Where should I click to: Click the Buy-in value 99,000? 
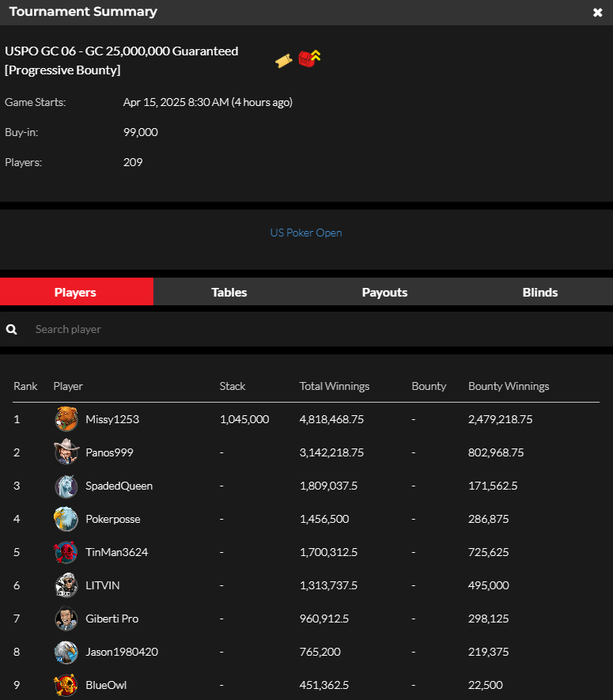141,132
